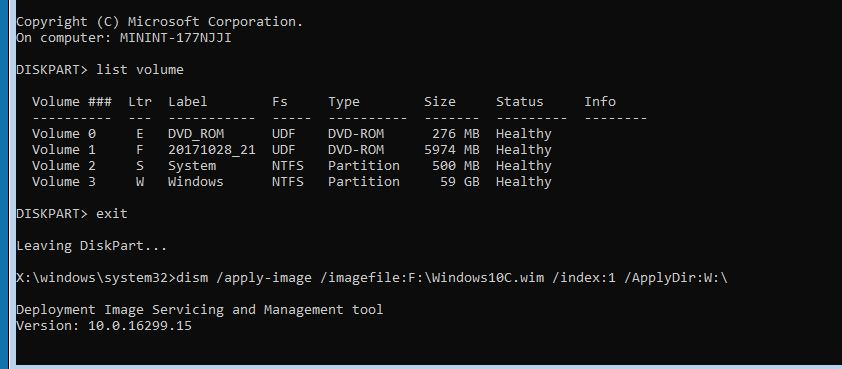Click the 'exit' command text

112,214
